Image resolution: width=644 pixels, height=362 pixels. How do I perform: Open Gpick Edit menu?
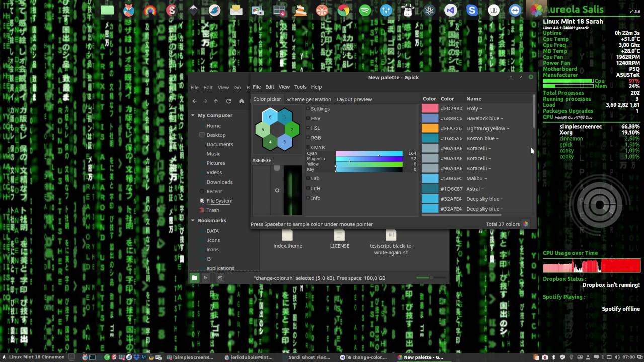(270, 87)
